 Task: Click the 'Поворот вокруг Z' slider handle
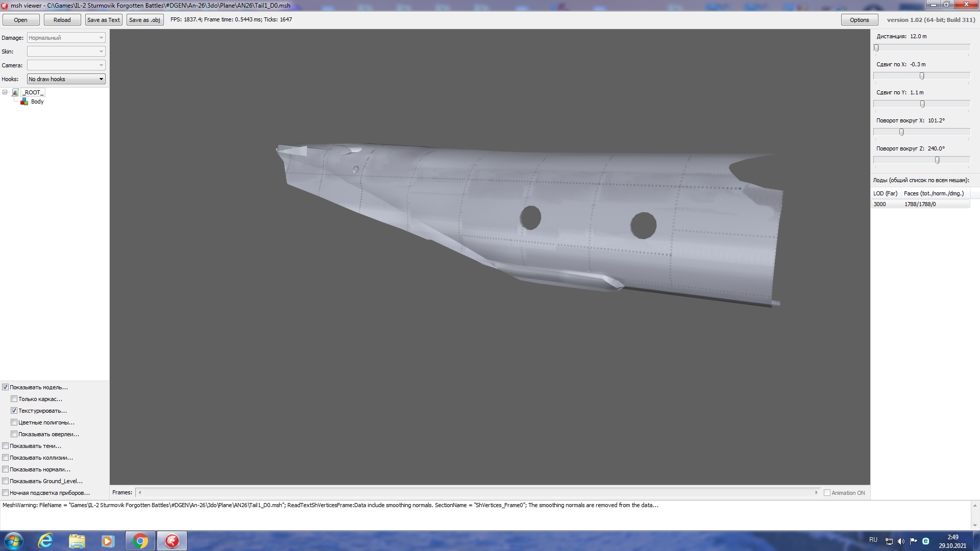click(x=937, y=160)
